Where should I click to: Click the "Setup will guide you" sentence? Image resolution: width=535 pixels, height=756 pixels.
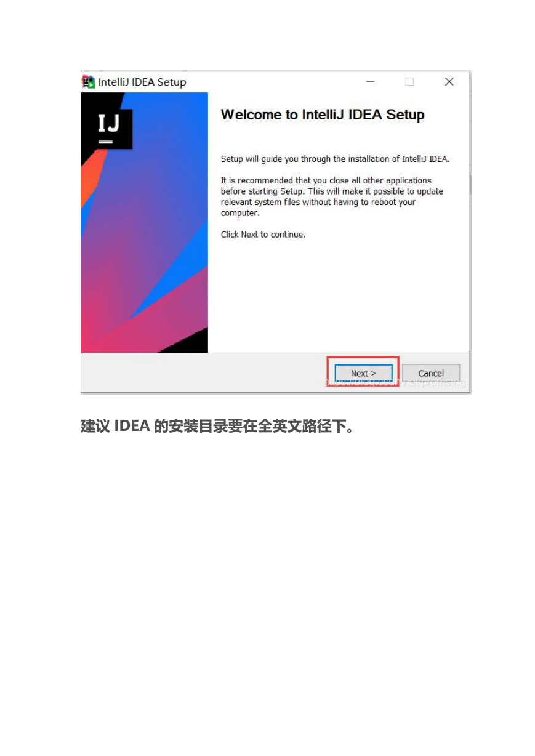point(336,159)
